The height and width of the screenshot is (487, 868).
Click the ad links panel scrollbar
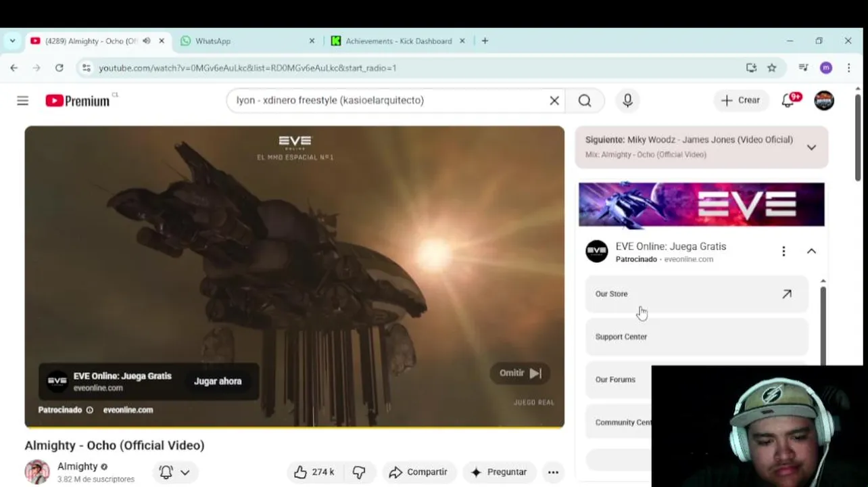pyautogui.click(x=823, y=325)
